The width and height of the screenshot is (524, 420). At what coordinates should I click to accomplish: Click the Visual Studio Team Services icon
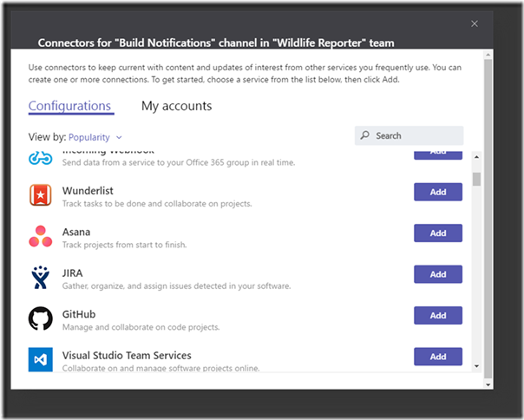click(x=41, y=358)
